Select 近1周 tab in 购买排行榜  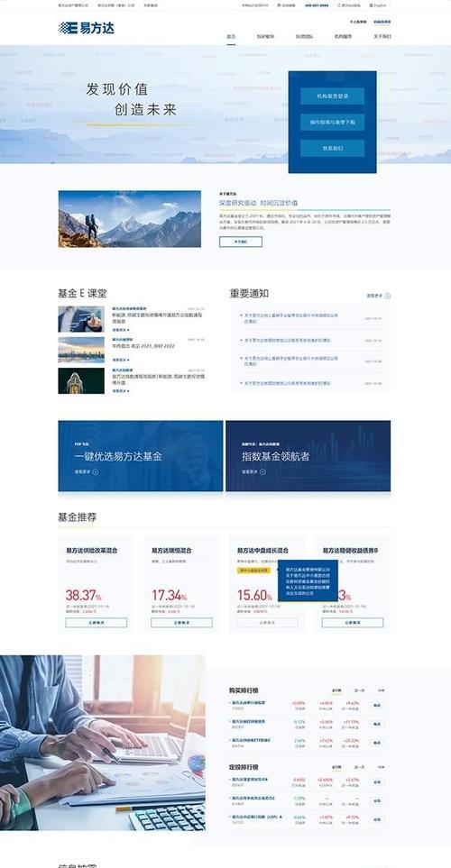click(x=336, y=690)
